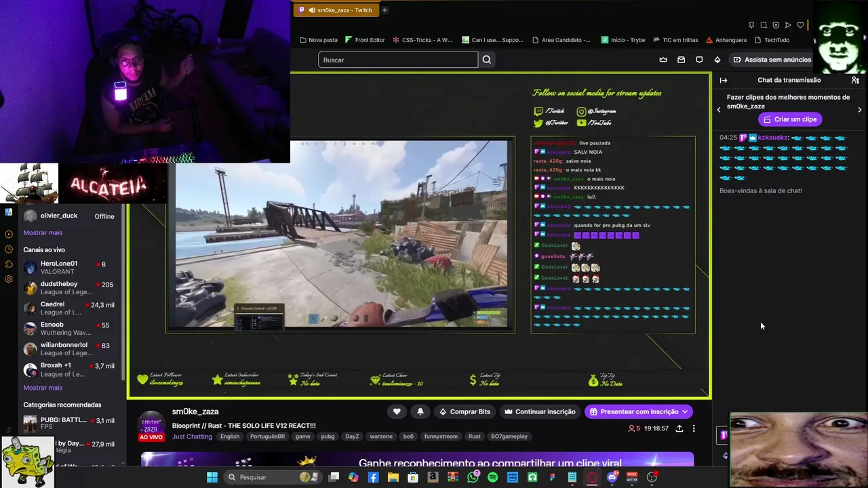868x488 pixels.
Task: Click kzkauekz username in chat
Action: [x=772, y=138]
